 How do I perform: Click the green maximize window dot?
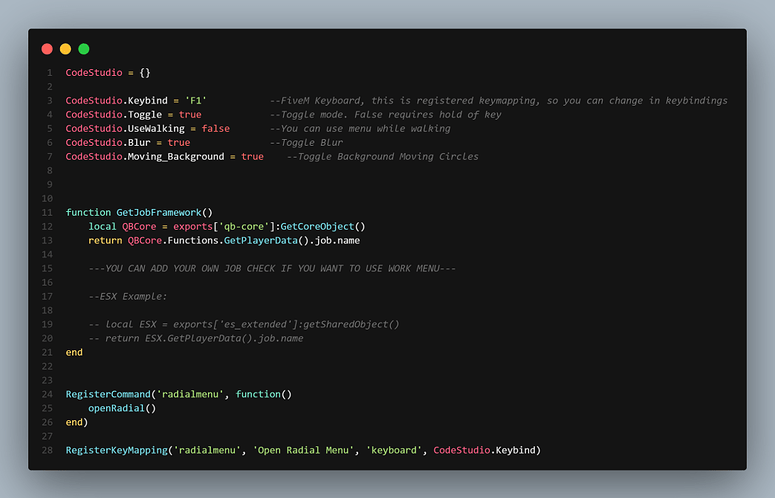[x=84, y=48]
